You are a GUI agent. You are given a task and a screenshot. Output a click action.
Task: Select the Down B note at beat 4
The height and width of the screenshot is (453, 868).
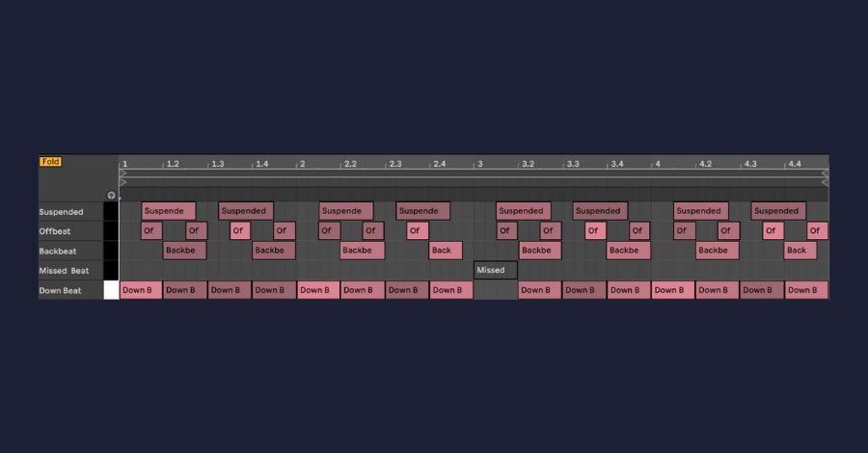(x=672, y=290)
